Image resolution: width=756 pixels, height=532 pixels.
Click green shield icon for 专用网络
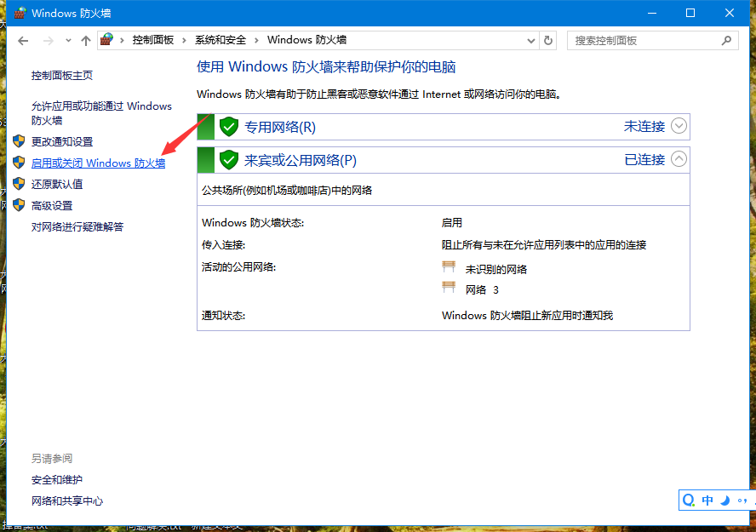229,127
